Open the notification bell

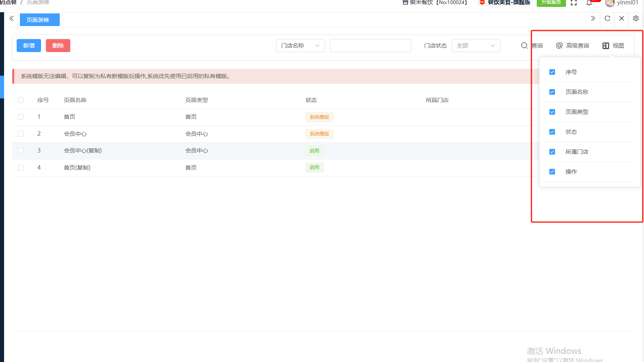click(x=589, y=3)
